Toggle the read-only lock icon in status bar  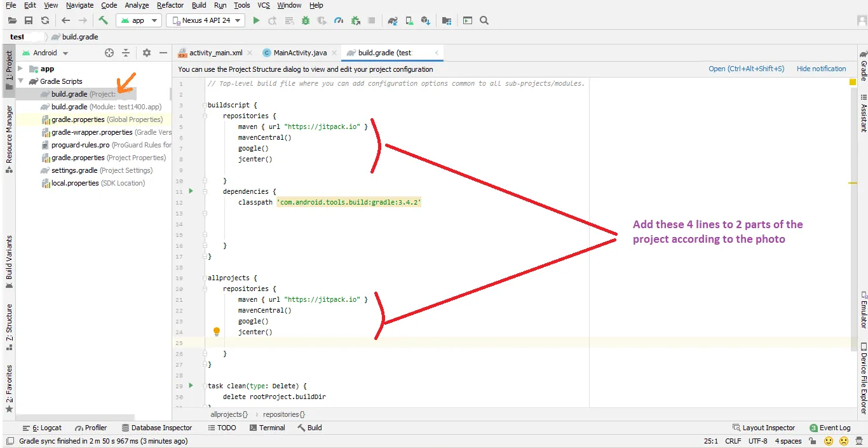click(x=813, y=441)
